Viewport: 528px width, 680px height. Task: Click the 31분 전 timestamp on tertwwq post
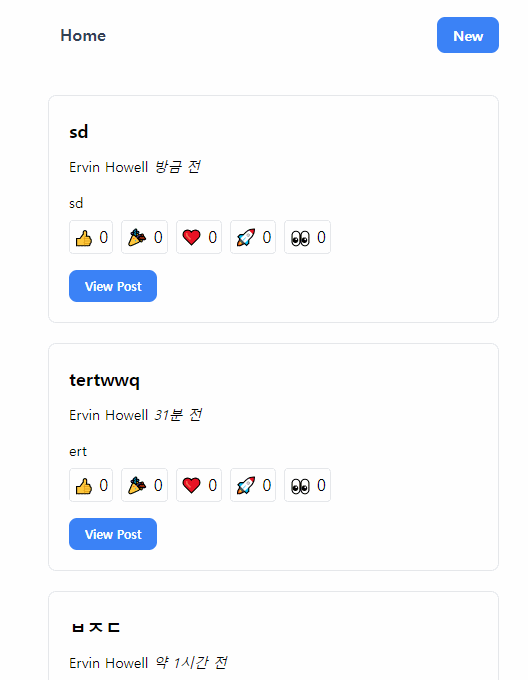coord(178,415)
